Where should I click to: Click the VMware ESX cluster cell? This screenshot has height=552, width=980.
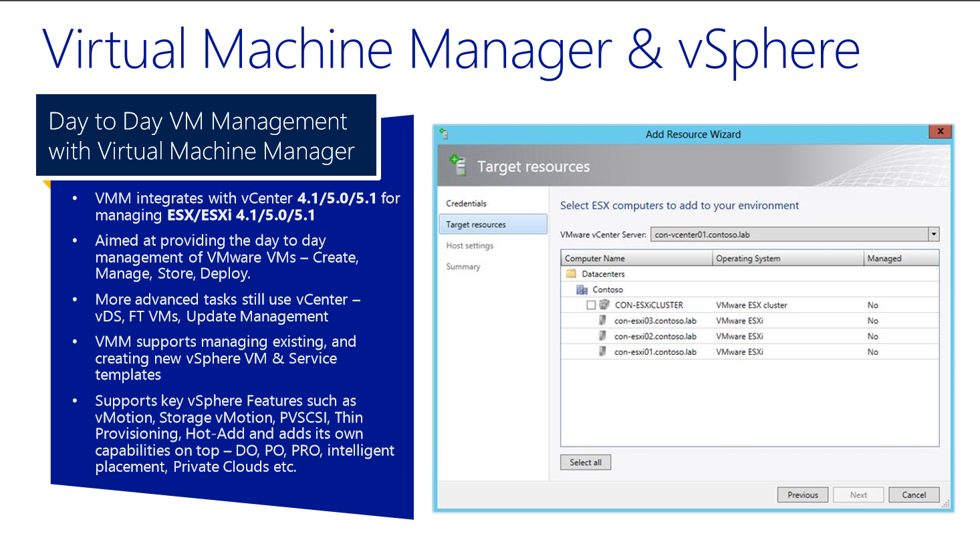751,305
